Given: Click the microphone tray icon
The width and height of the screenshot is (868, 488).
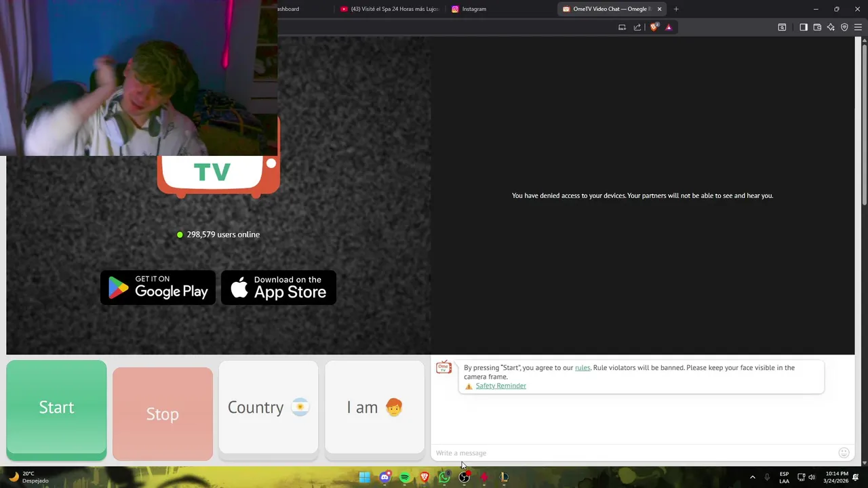Looking at the screenshot, I should pyautogui.click(x=767, y=477).
